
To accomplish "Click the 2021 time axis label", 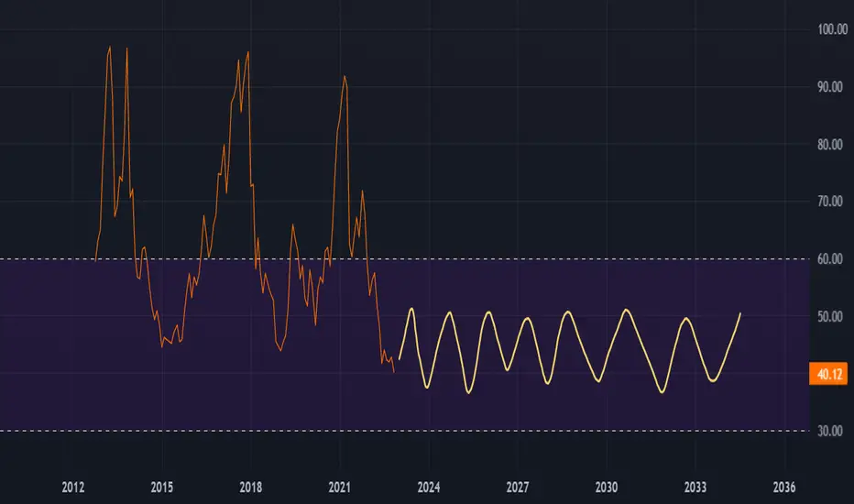I will point(339,488).
